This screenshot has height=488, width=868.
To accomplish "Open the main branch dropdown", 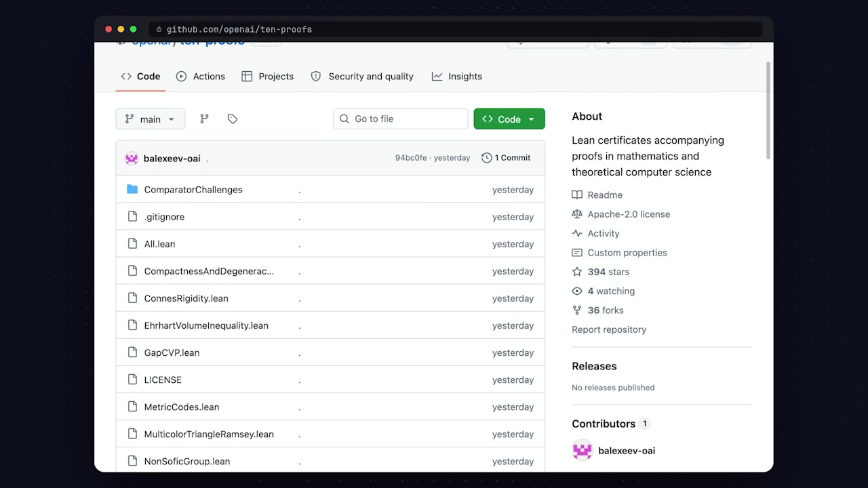I will coord(150,119).
